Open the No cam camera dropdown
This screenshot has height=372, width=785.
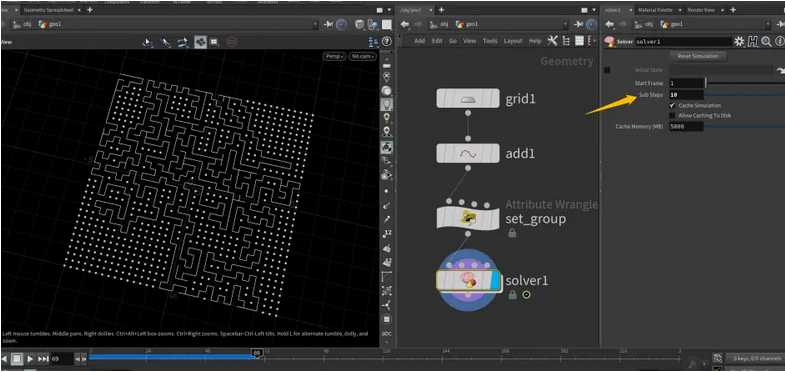(363, 56)
